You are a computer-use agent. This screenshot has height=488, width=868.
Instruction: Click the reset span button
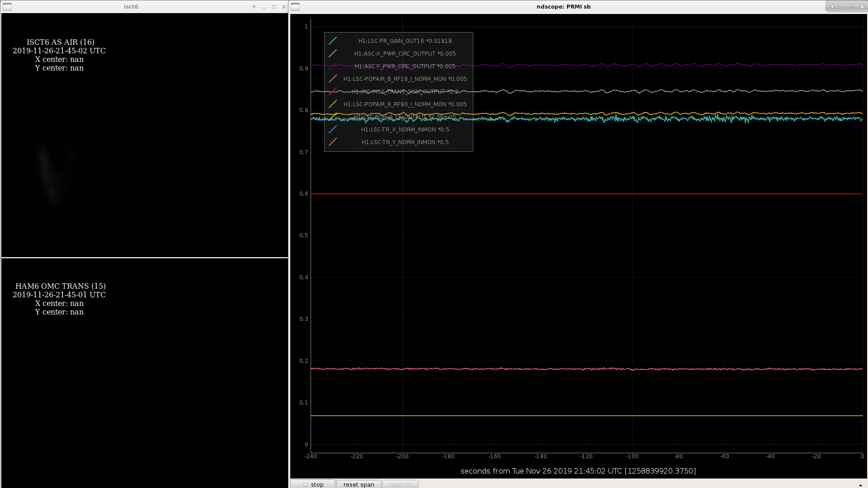359,484
